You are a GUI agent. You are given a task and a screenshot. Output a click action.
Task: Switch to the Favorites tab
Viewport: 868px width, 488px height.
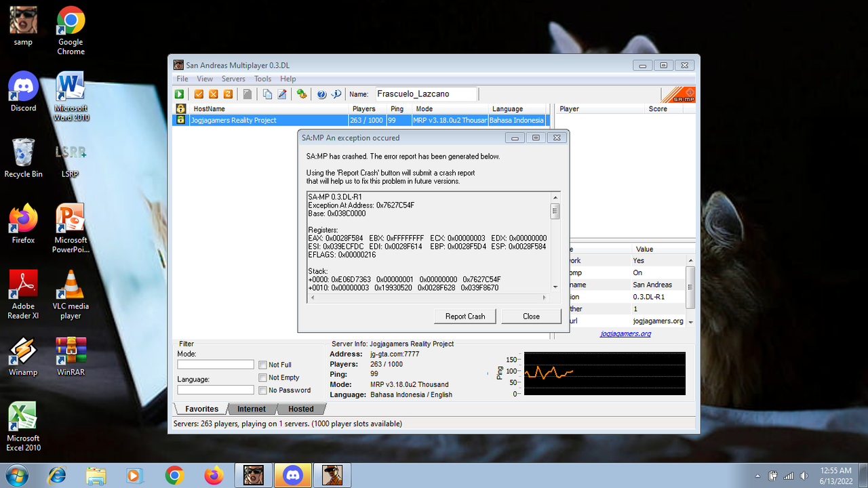(x=201, y=409)
